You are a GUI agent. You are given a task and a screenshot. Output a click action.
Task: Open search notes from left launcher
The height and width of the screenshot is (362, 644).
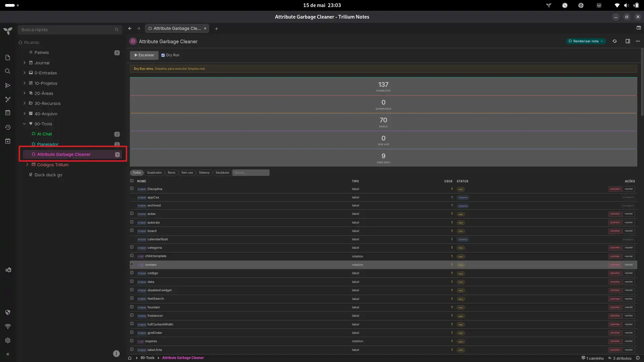pos(8,71)
